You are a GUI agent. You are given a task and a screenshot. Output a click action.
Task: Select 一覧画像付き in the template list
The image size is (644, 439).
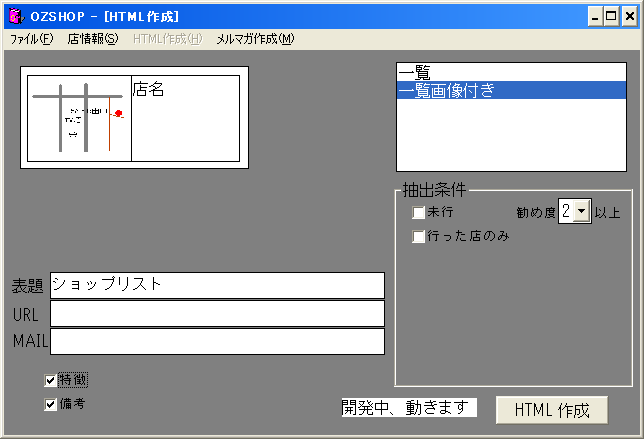tap(510, 90)
